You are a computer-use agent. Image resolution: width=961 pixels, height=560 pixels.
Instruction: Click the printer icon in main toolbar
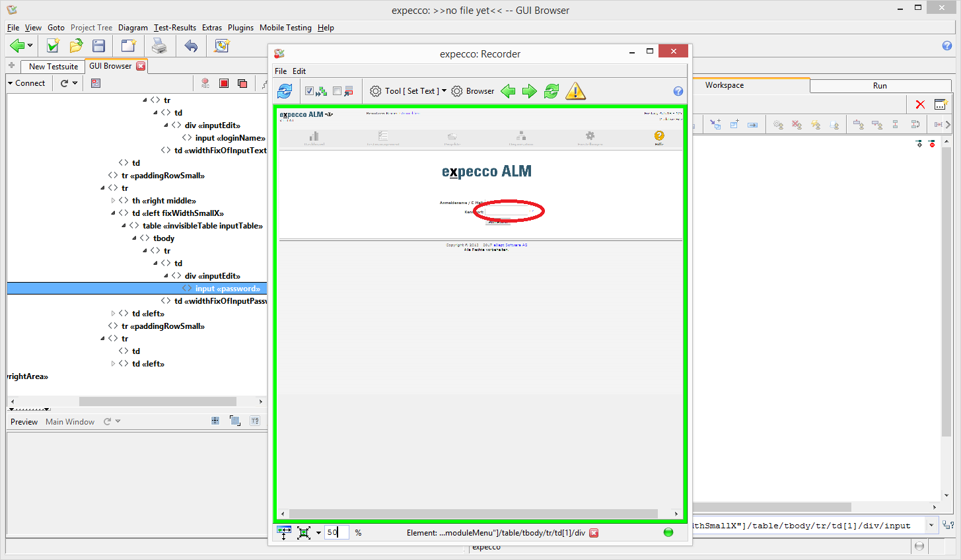click(x=159, y=46)
